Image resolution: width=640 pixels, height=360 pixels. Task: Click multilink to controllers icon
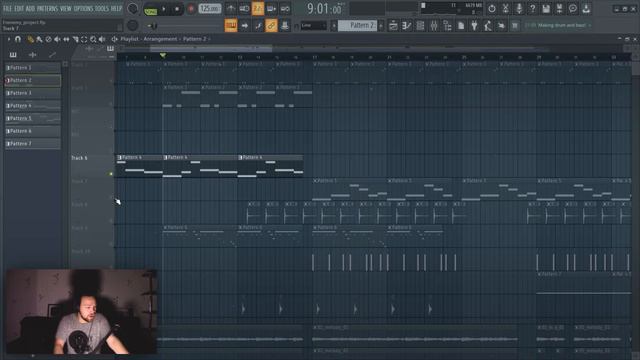pyautogui.click(x=258, y=26)
